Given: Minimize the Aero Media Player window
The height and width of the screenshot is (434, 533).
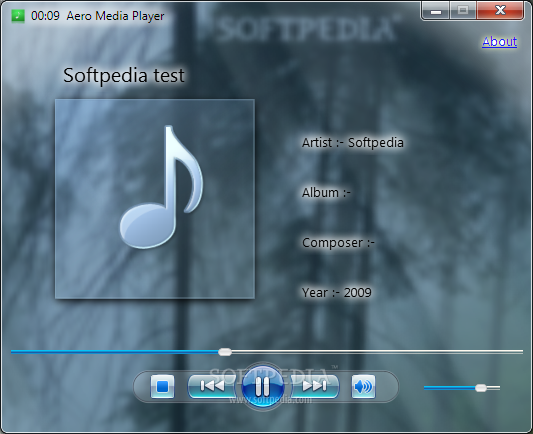Looking at the screenshot, I should pos(436,11).
